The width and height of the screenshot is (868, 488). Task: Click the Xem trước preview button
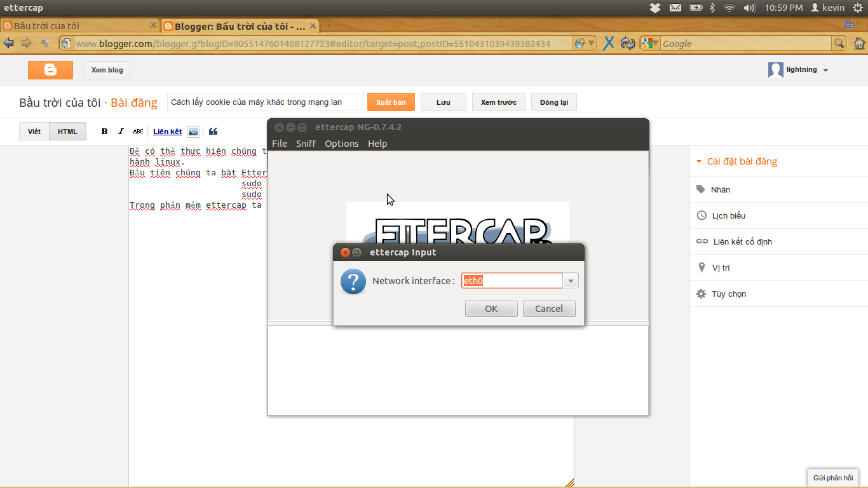[x=498, y=102]
